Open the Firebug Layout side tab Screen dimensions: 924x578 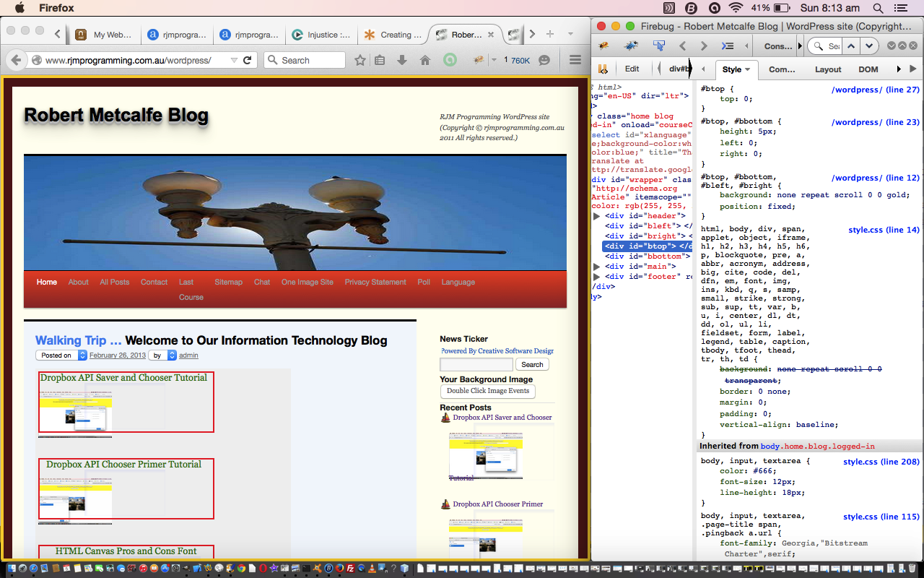click(828, 69)
